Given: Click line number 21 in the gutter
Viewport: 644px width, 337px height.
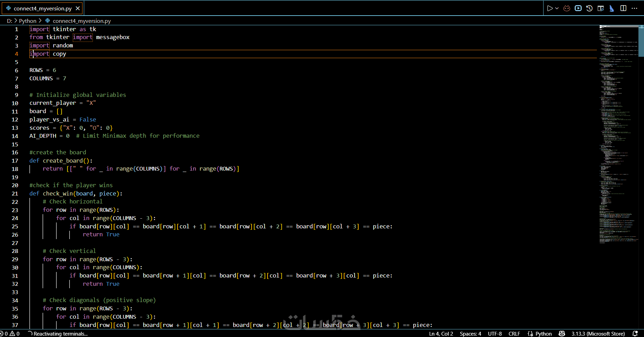Looking at the screenshot, I should pyautogui.click(x=15, y=194).
